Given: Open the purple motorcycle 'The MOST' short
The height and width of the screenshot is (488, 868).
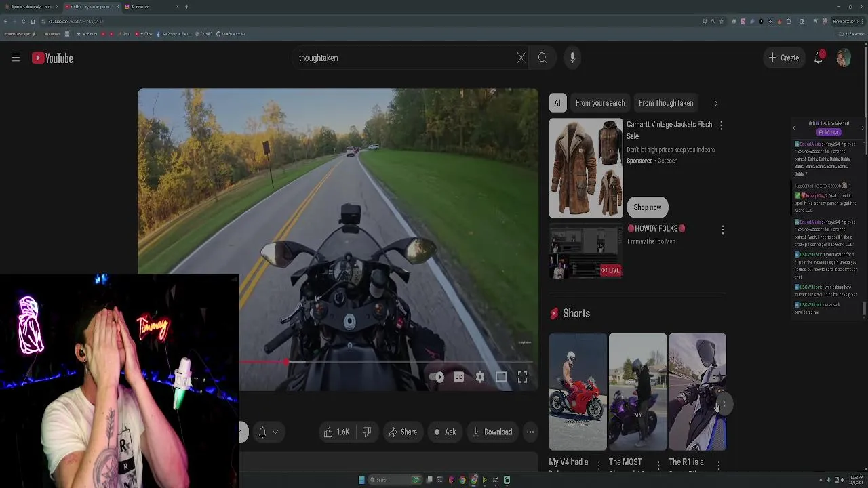Looking at the screenshot, I should coord(637,392).
